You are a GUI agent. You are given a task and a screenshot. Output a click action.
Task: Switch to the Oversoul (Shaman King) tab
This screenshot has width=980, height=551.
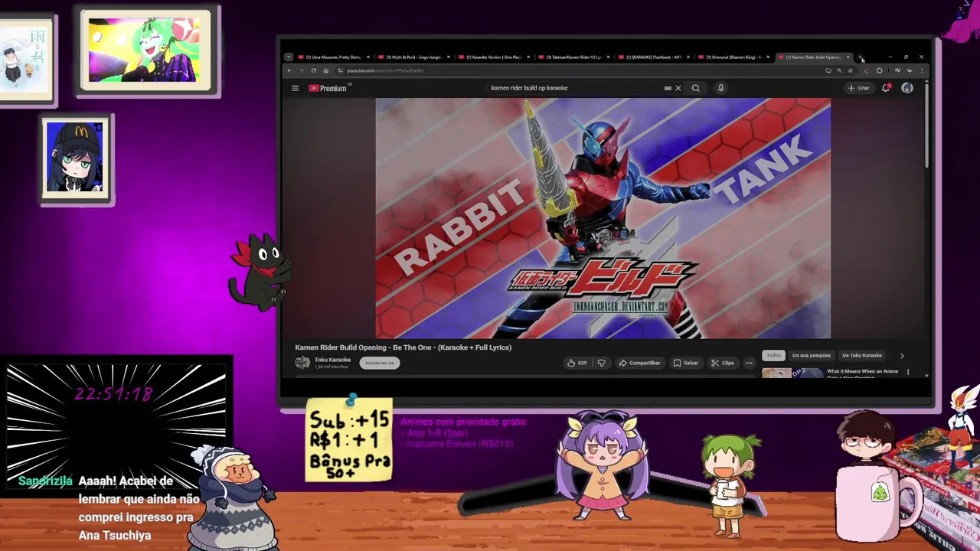[735, 57]
